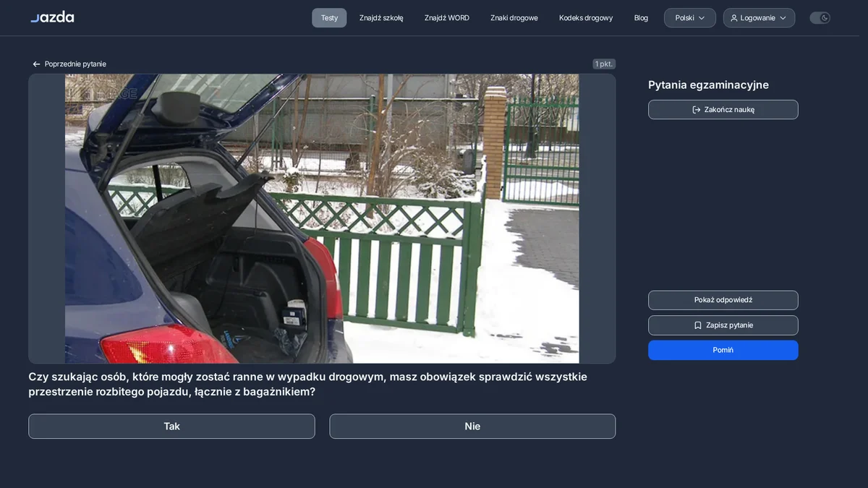
Task: Expand the Logowanie login dropdown
Action: pos(759,18)
